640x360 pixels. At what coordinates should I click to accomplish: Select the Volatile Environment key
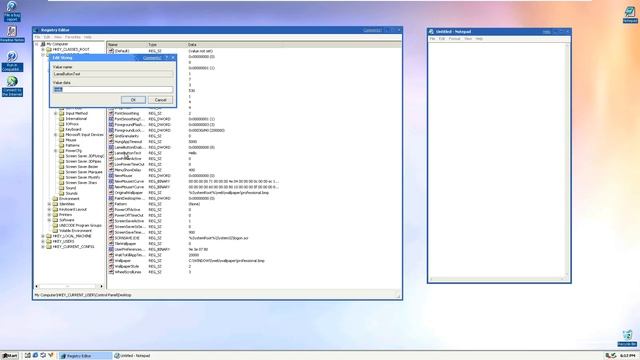(75, 231)
